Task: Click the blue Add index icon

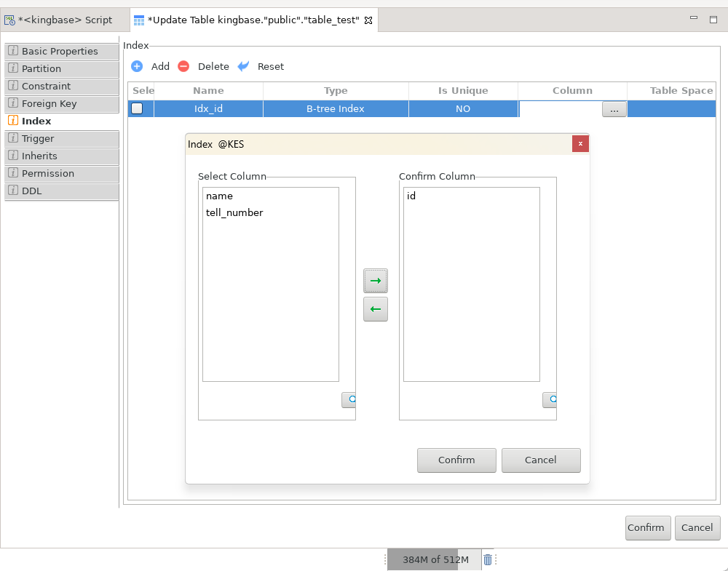Action: [x=137, y=66]
